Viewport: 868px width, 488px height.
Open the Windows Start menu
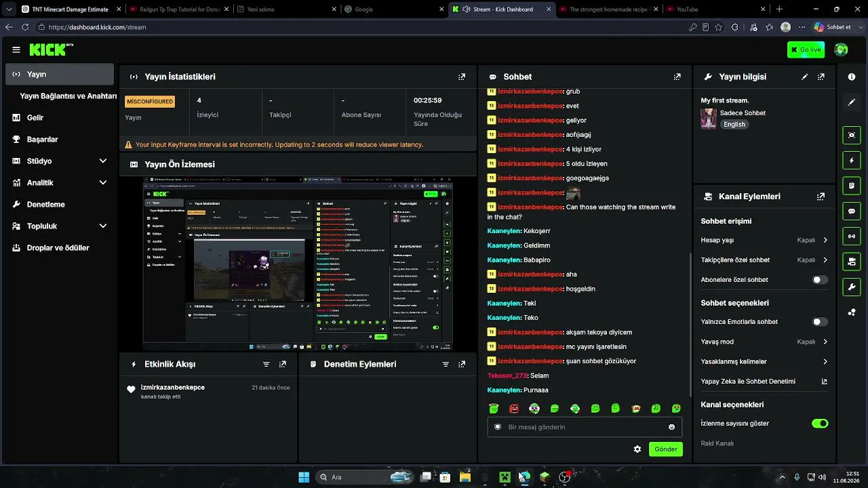304,477
